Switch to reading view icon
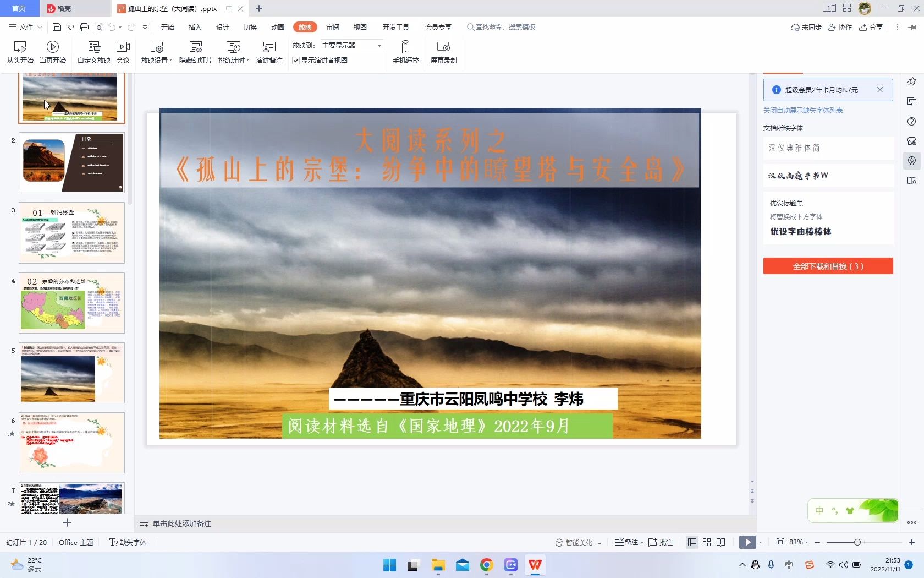The image size is (924, 578). (721, 542)
